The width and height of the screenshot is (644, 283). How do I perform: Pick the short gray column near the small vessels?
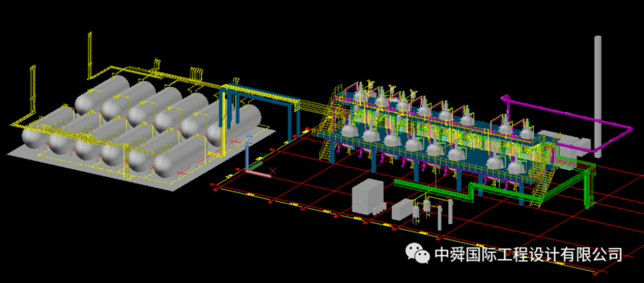point(439,218)
